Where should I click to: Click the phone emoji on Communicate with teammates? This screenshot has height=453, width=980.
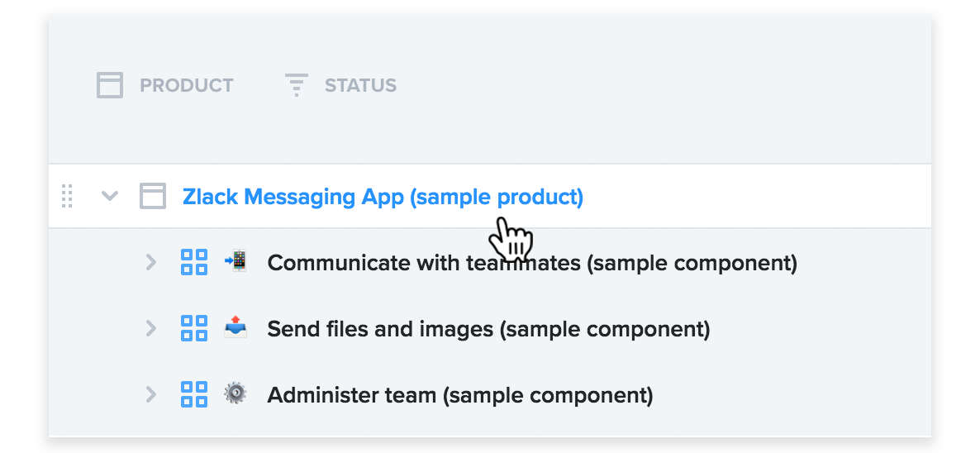click(x=235, y=261)
